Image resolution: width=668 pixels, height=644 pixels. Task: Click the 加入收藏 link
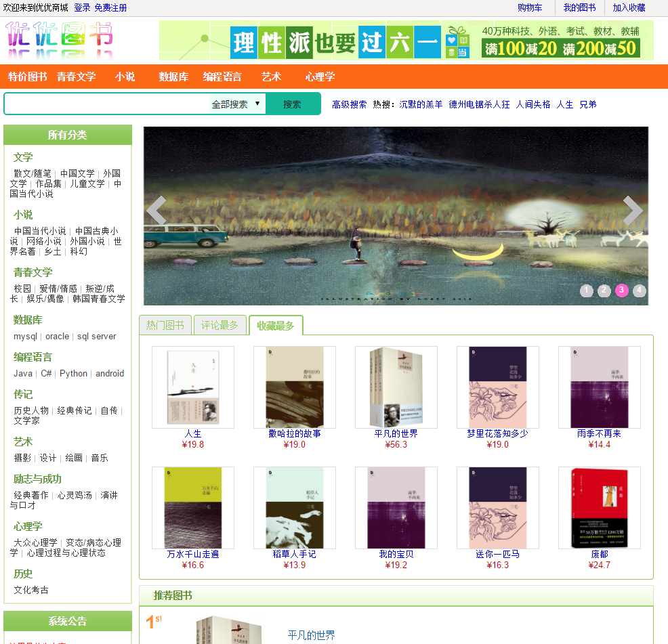coord(629,7)
